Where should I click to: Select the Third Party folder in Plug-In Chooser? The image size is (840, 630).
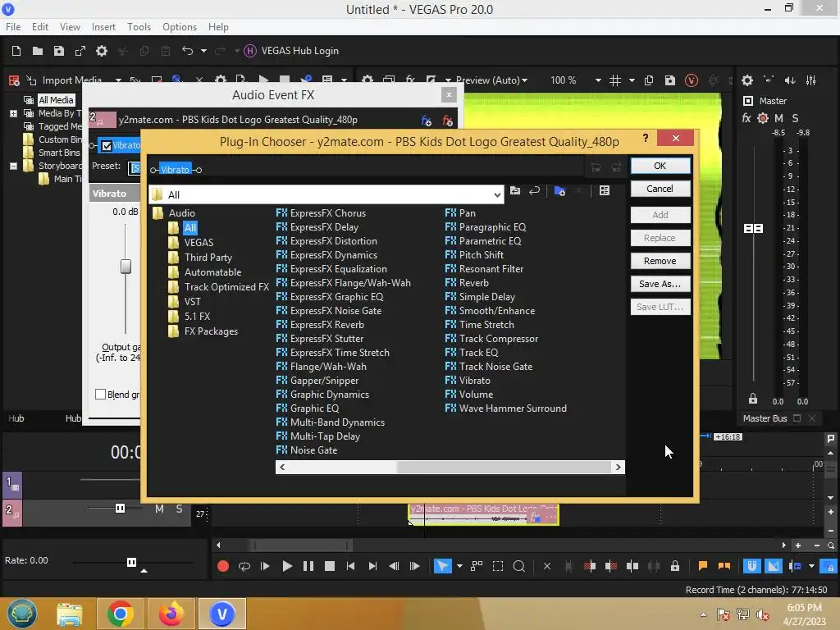click(x=208, y=258)
